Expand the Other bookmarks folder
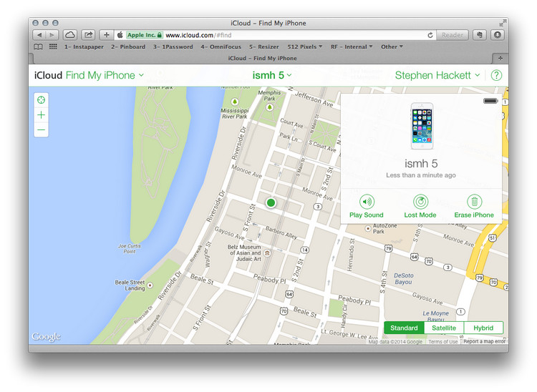537x392 pixels. click(392, 47)
